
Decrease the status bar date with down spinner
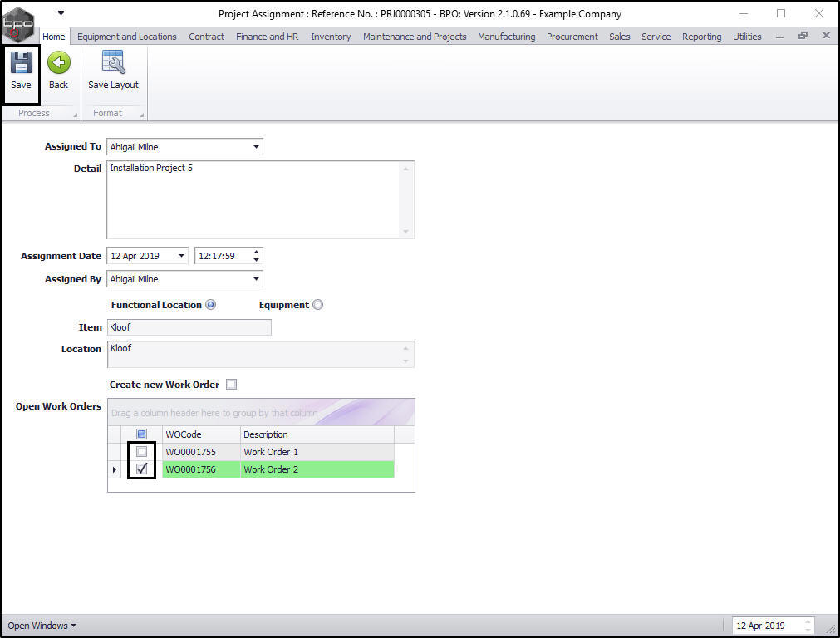pos(808,630)
